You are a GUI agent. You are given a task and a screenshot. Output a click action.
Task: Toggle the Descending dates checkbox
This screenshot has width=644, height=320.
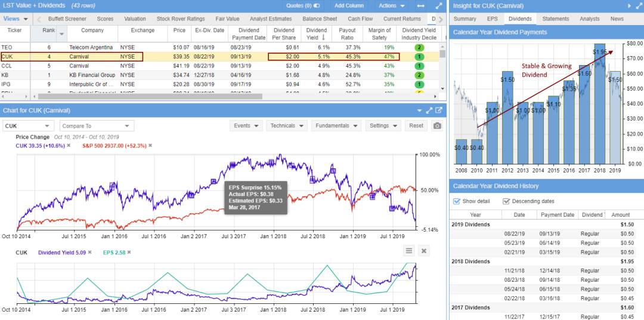(x=506, y=202)
